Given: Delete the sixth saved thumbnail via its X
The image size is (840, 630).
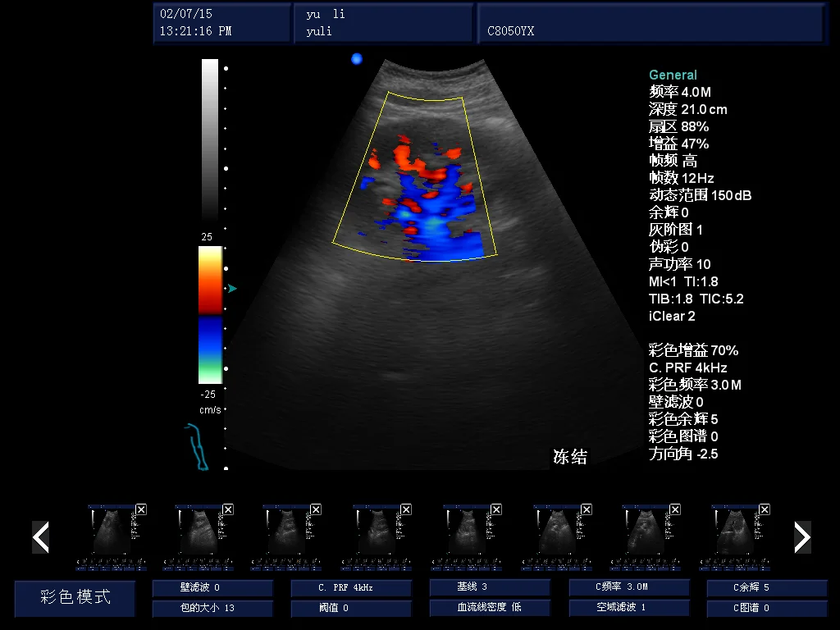Looking at the screenshot, I should coord(587,509).
